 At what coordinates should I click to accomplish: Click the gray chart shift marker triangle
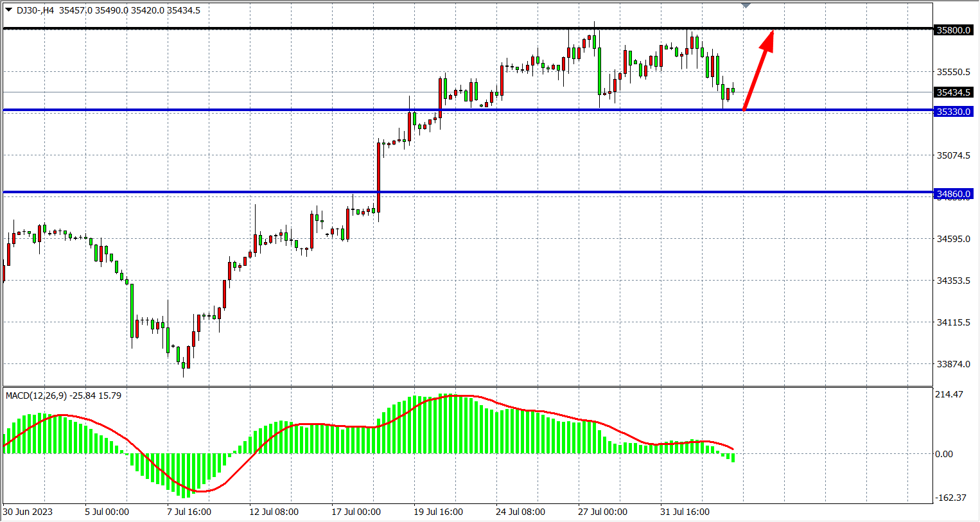pos(746,6)
